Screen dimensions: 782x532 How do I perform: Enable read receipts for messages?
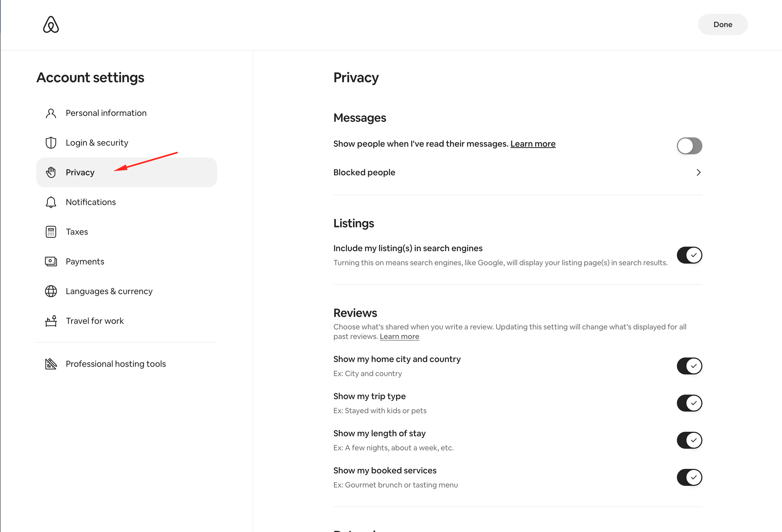[689, 146]
